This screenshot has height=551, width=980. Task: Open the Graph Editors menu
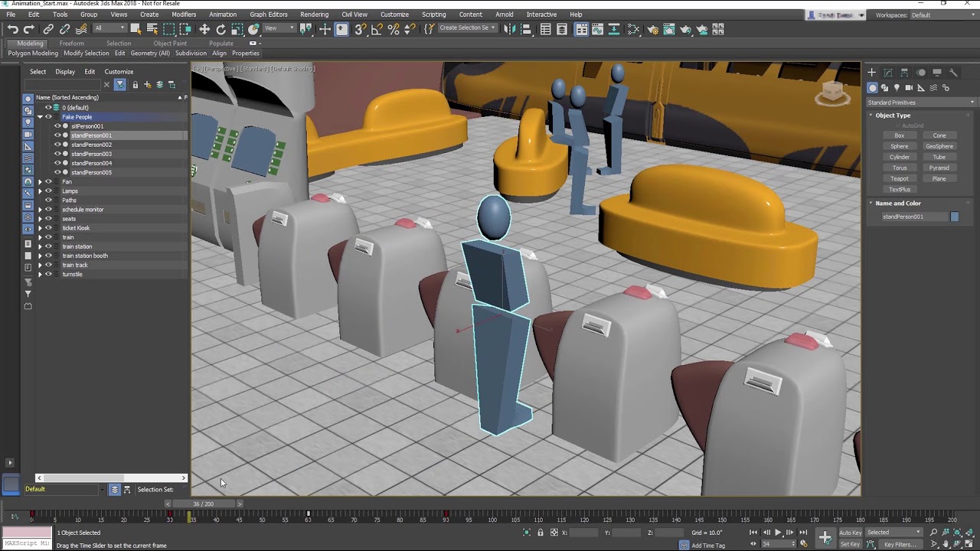click(x=269, y=15)
